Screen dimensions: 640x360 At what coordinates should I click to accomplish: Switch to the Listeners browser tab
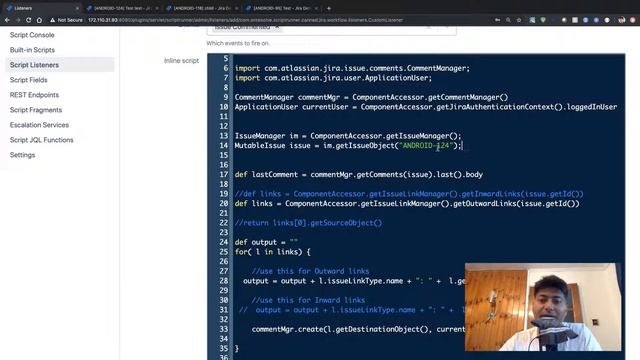pyautogui.click(x=41, y=8)
